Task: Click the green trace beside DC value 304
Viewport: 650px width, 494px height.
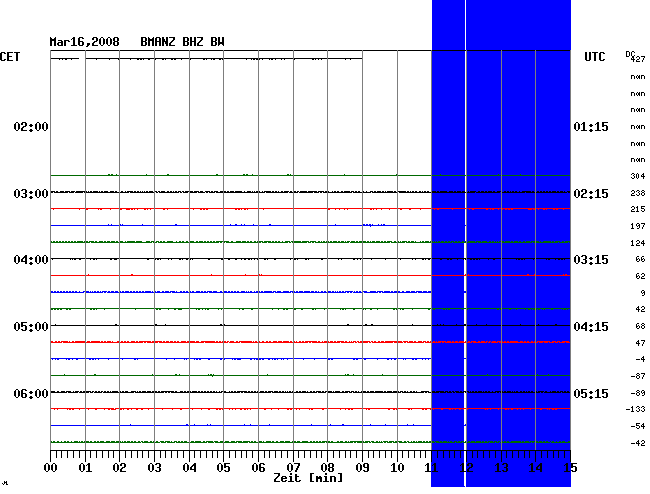Action: pyautogui.click(x=310, y=175)
